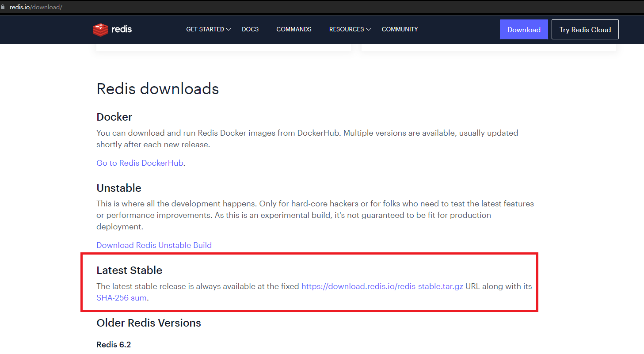Open the COMMUNITY menu item
This screenshot has width=644, height=354.
[x=400, y=29]
